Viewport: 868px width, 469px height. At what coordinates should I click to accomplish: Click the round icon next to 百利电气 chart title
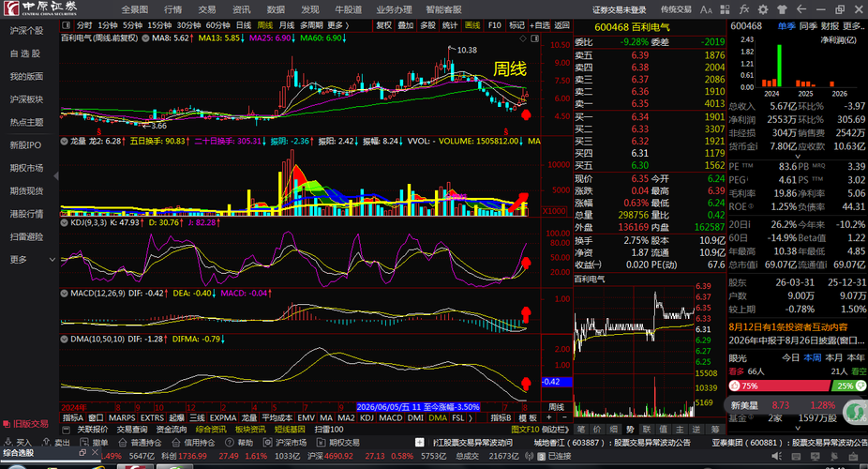[x=145, y=38]
